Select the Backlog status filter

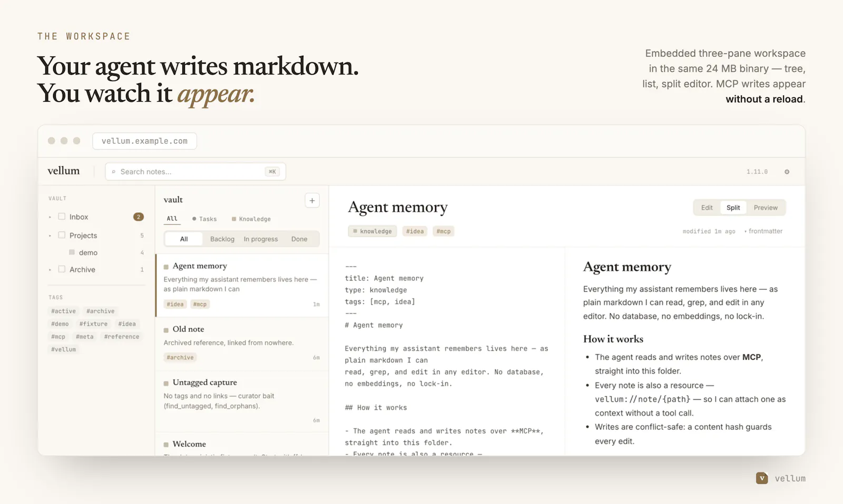[222, 239]
